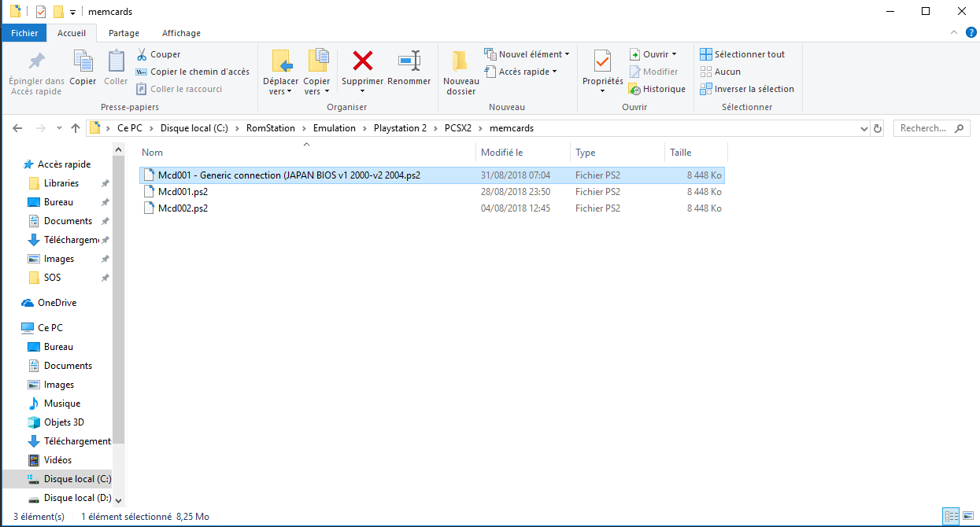Click the Couper scissors button

[158, 54]
